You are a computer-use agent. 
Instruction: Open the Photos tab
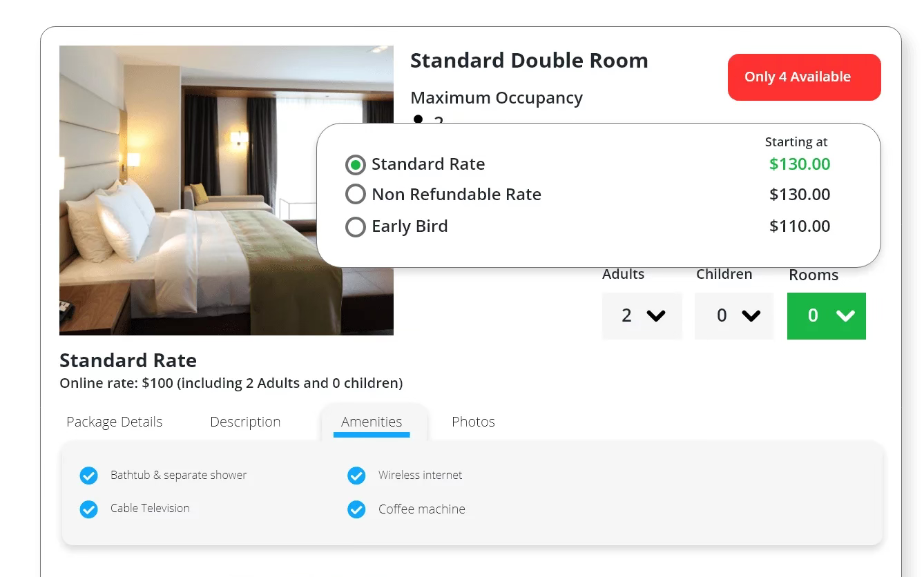tap(473, 422)
